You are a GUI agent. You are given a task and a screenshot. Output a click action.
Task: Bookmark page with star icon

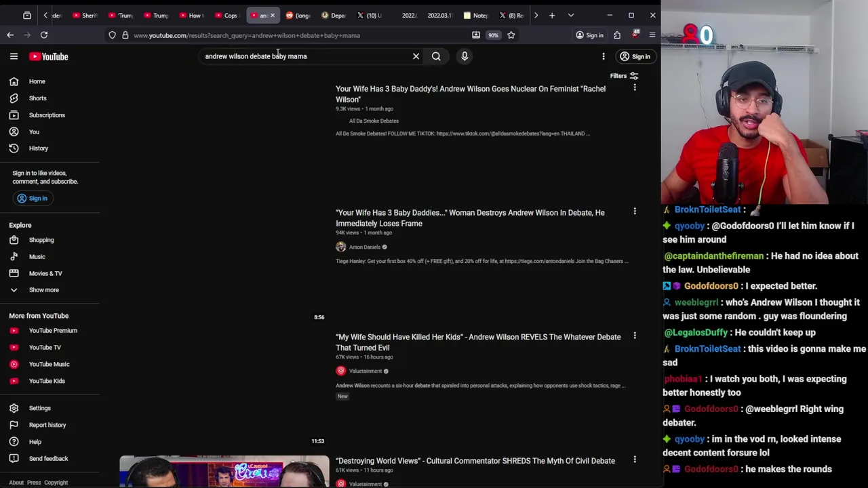511,35
